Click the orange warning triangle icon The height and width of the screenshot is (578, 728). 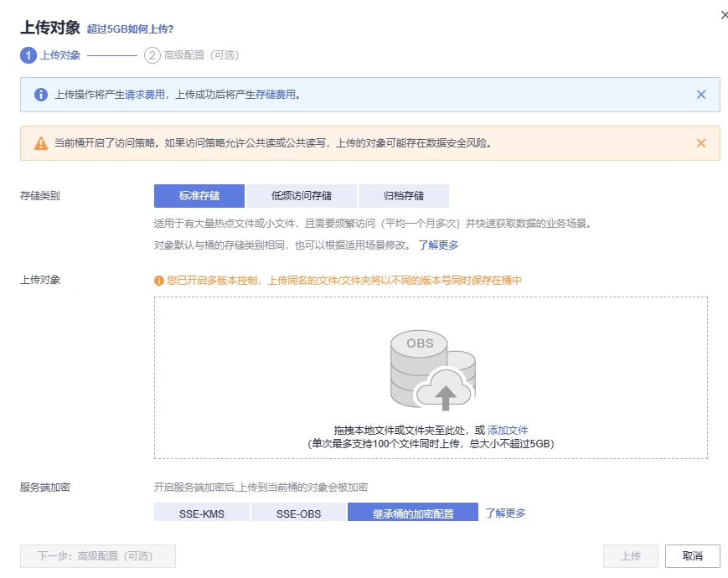coord(40,143)
